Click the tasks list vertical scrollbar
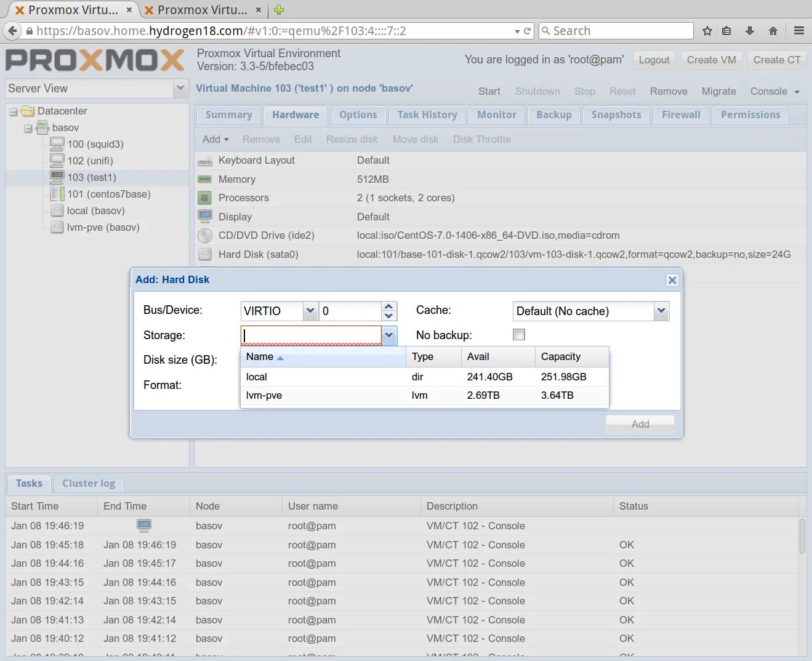Image resolution: width=812 pixels, height=661 pixels. click(x=802, y=535)
